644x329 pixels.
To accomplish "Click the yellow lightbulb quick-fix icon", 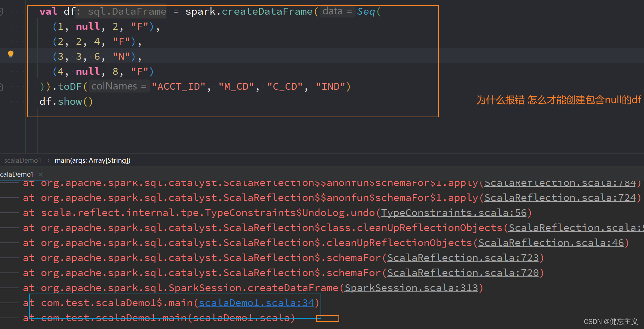I will (10, 54).
